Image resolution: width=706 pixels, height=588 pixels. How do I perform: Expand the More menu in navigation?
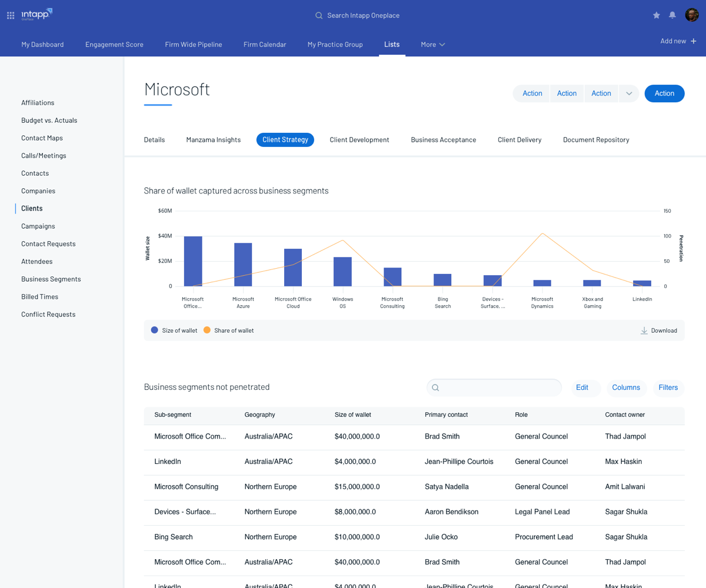tap(433, 45)
